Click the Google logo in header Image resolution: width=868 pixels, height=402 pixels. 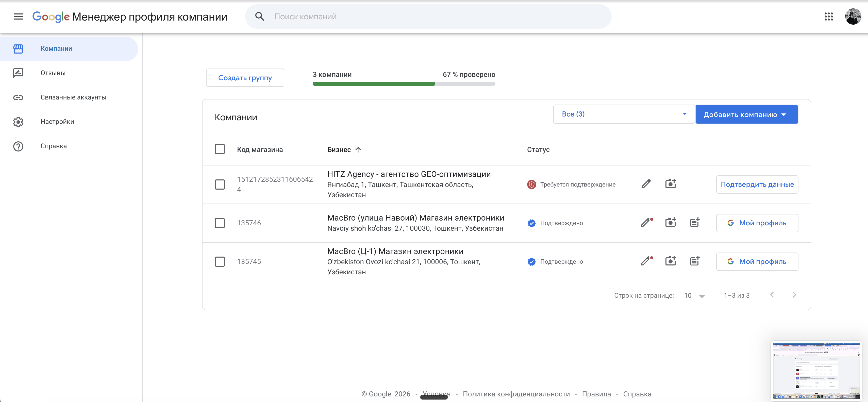(51, 16)
